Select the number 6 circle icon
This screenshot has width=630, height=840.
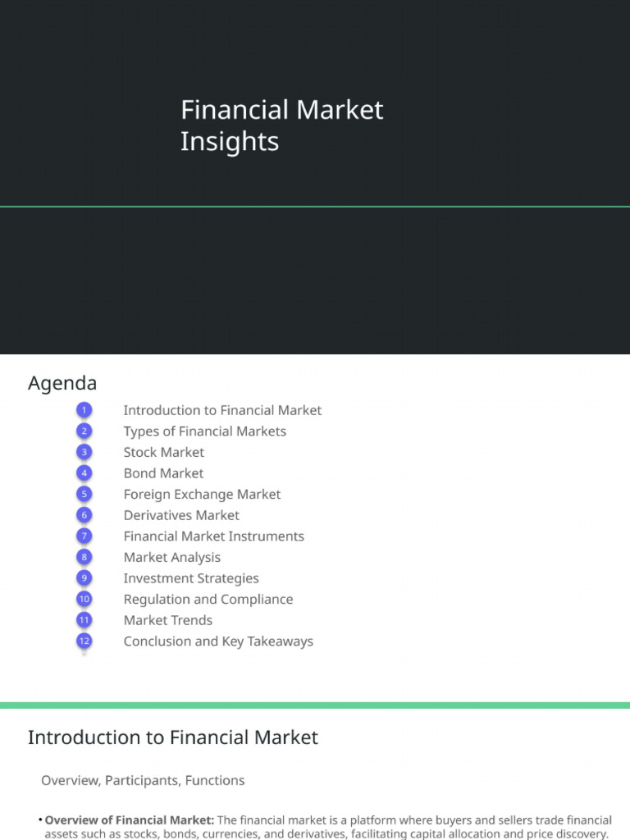(x=84, y=515)
